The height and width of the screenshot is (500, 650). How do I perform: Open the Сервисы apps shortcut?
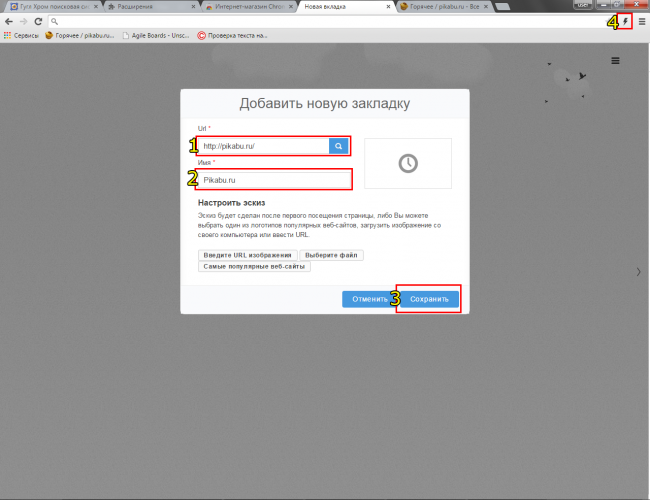tap(21, 36)
